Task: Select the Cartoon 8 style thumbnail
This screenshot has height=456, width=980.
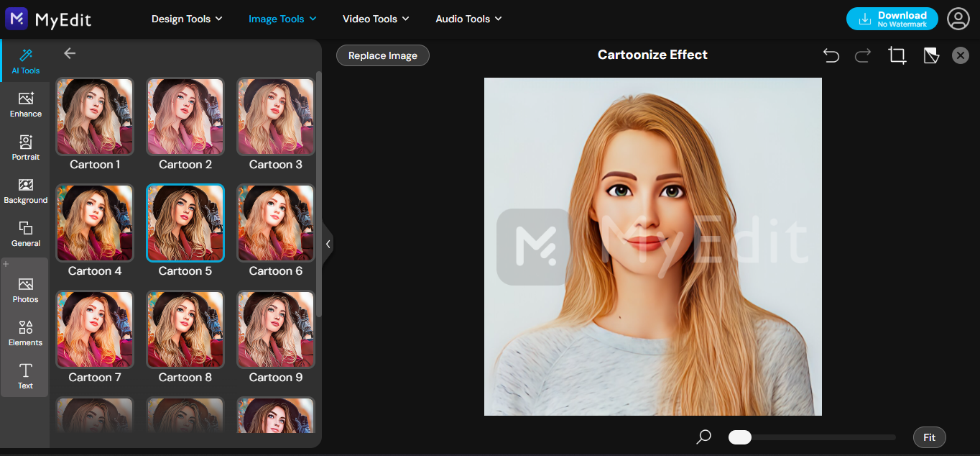Action: tap(185, 329)
